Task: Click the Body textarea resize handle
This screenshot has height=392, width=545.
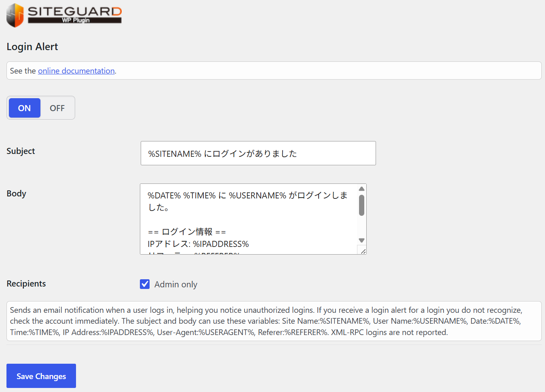Action: tap(363, 251)
